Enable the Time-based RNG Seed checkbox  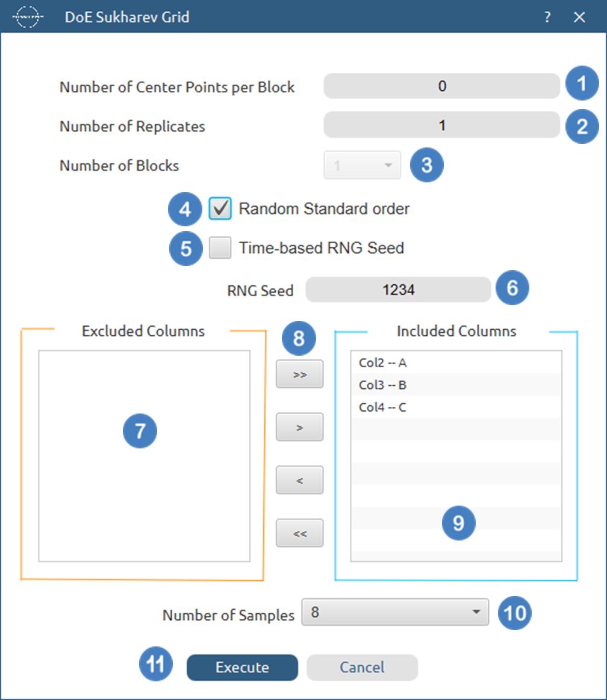tap(220, 248)
